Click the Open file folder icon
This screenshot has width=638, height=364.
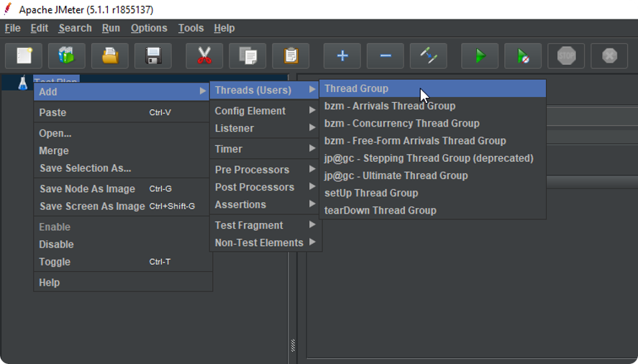110,56
